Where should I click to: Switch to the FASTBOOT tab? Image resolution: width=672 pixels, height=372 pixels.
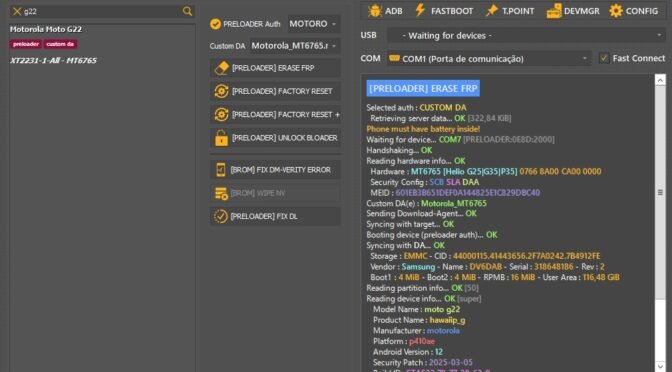coord(444,11)
